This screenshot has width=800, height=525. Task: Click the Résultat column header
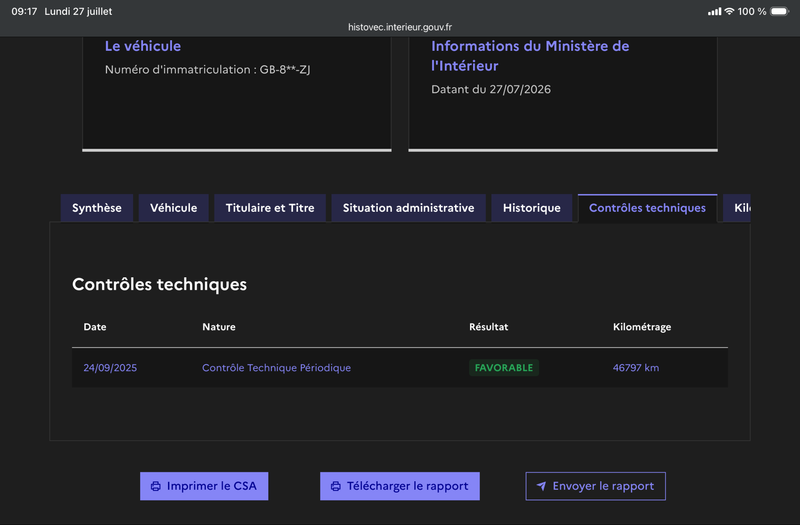coord(489,327)
